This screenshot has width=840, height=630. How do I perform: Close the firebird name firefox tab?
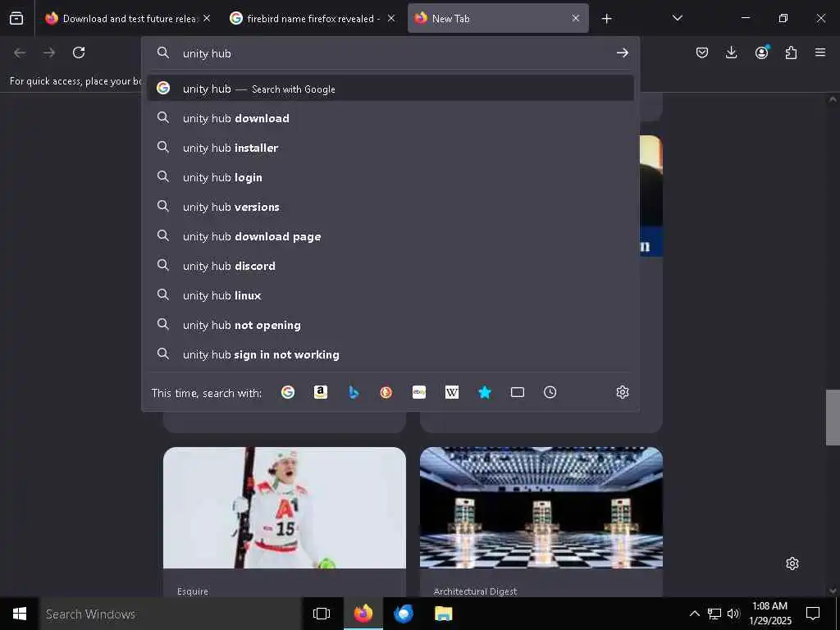click(391, 18)
